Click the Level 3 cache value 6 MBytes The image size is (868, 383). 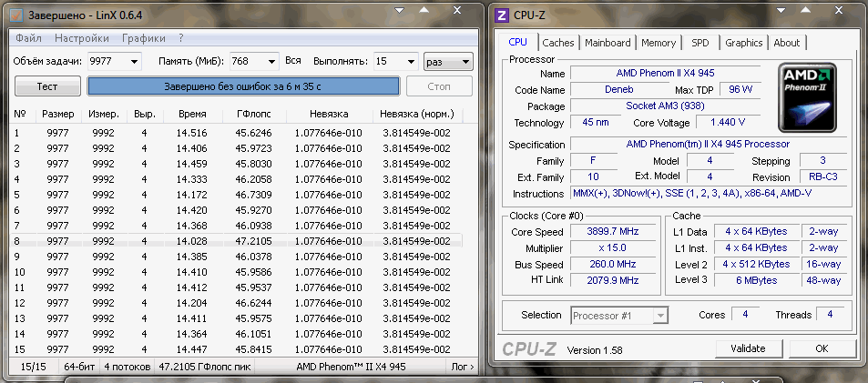click(756, 280)
